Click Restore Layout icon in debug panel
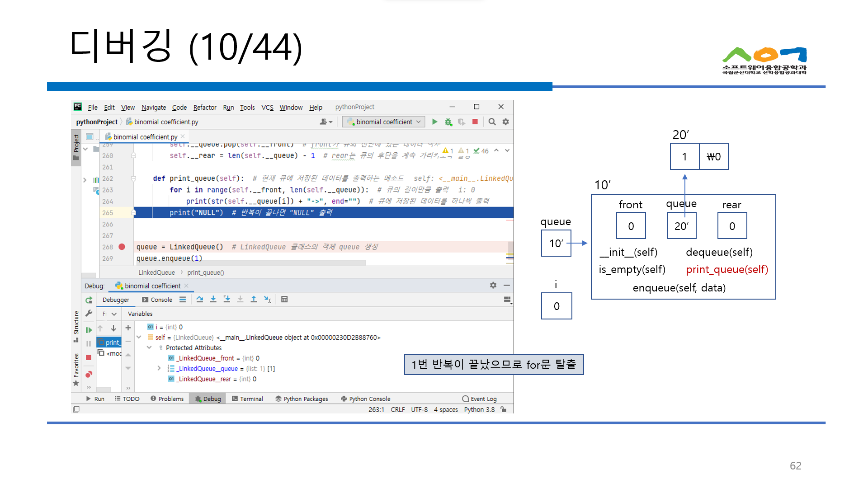 507,300
